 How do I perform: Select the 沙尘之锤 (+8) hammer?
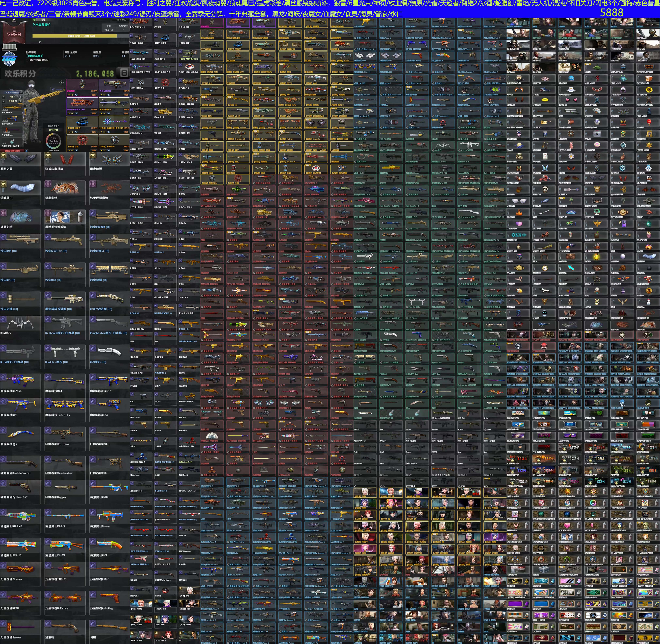(x=20, y=304)
